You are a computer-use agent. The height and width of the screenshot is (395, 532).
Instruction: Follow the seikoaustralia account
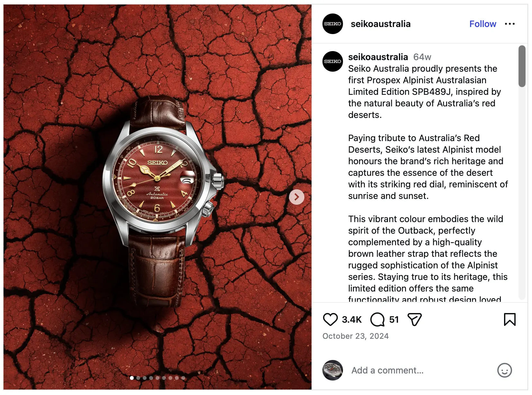coord(482,24)
